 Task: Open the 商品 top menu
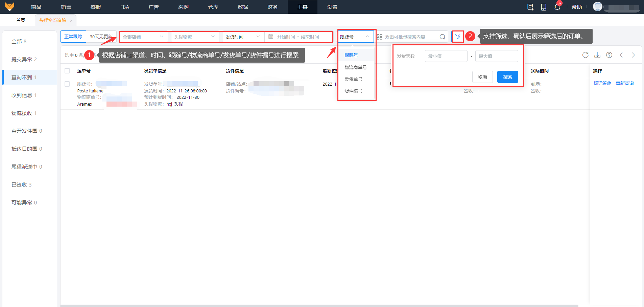click(36, 7)
